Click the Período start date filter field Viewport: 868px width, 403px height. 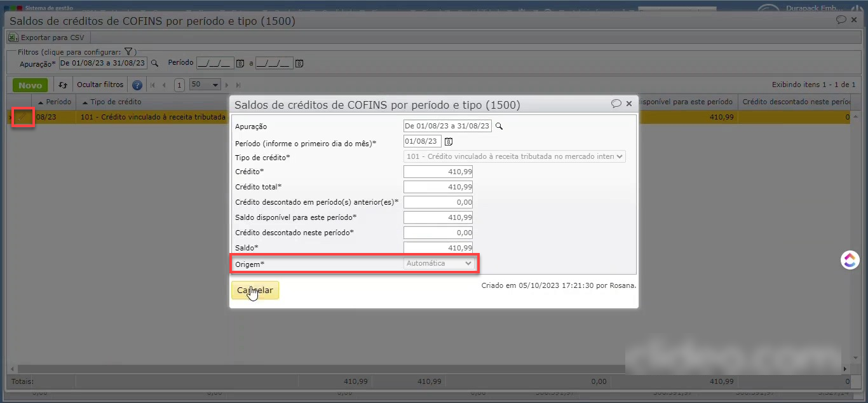215,63
